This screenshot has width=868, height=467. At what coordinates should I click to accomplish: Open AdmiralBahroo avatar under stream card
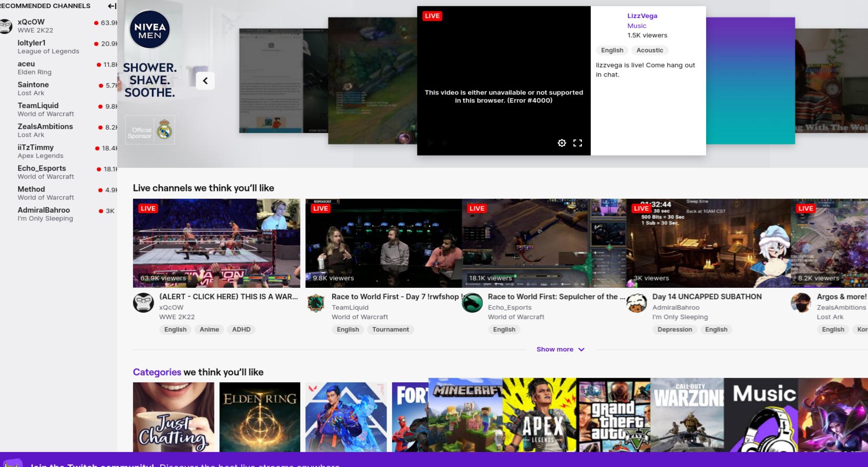pos(637,303)
